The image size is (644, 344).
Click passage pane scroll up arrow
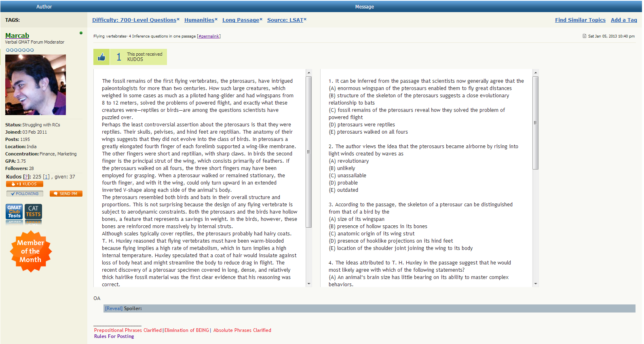(x=309, y=73)
